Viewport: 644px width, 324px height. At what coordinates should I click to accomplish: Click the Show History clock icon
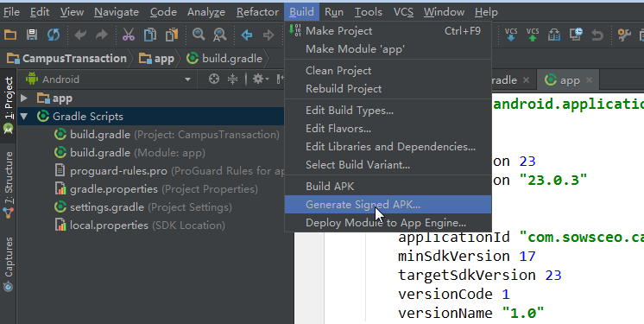(x=576, y=35)
